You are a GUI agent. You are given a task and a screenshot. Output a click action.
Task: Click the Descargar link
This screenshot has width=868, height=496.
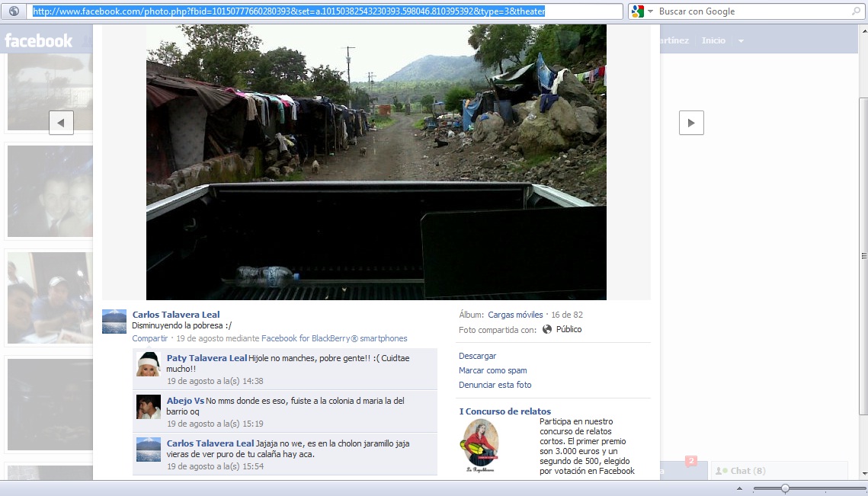477,356
